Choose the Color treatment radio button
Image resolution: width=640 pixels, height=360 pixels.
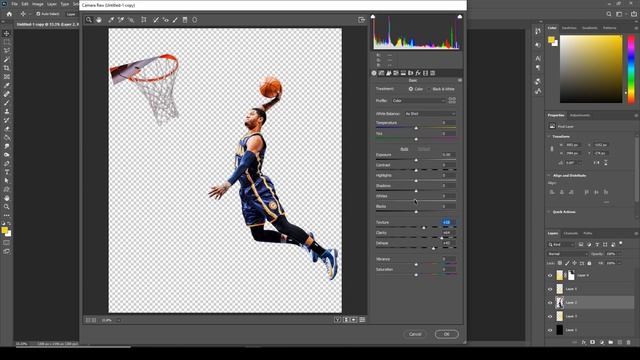(x=411, y=89)
